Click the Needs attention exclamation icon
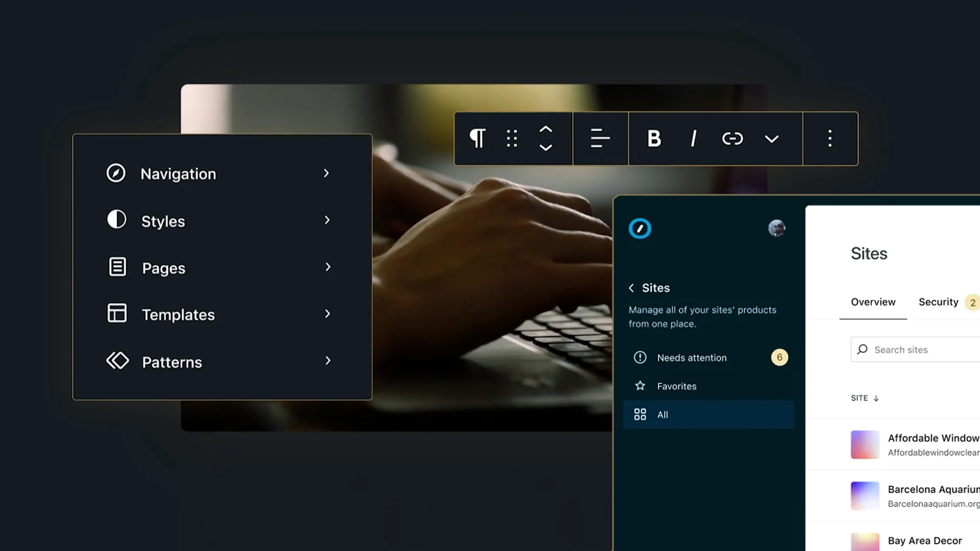This screenshot has height=551, width=980. 640,358
